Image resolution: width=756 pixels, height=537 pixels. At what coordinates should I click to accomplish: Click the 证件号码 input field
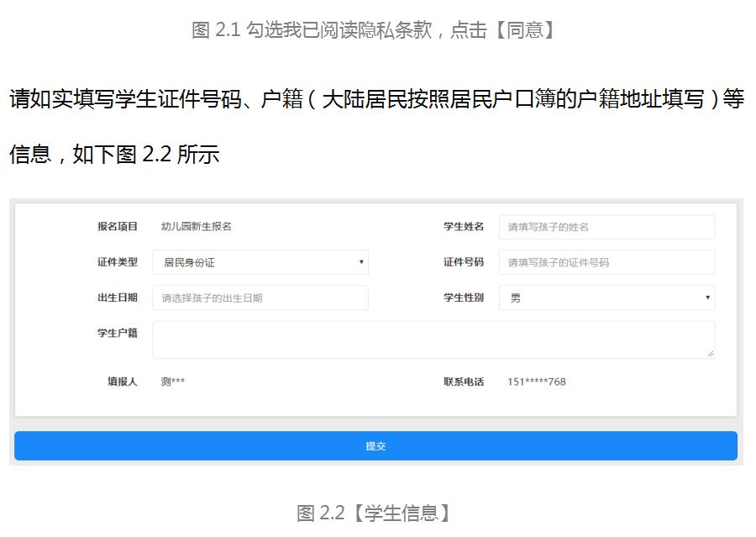point(606,262)
